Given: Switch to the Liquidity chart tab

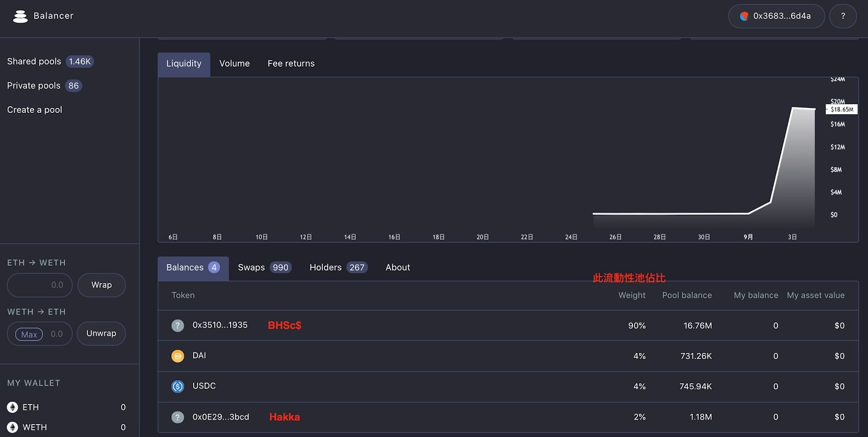Looking at the screenshot, I should coord(184,64).
